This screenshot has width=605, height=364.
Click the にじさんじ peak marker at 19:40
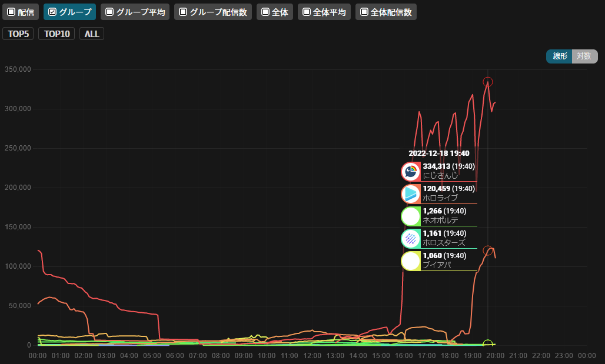point(488,82)
